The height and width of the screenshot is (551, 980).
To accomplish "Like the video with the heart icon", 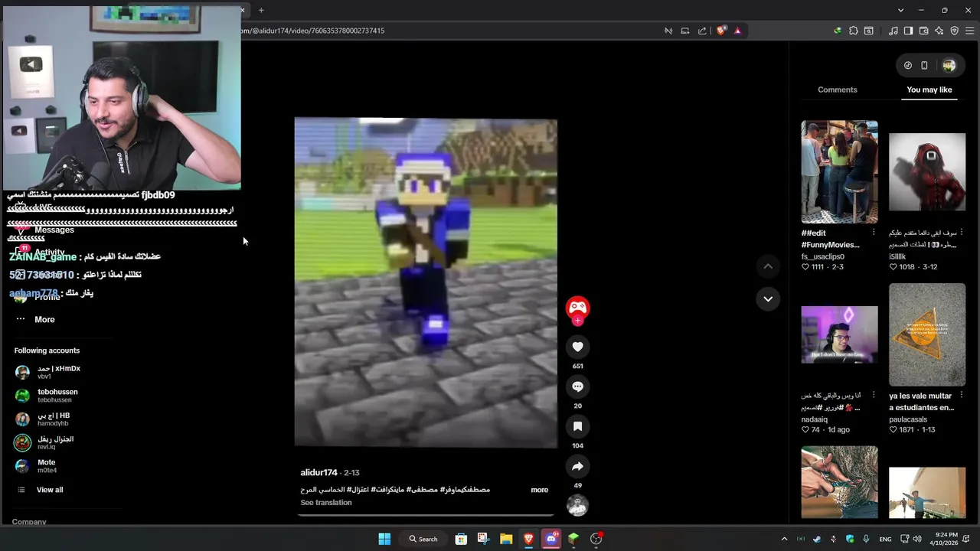I will pos(577,347).
